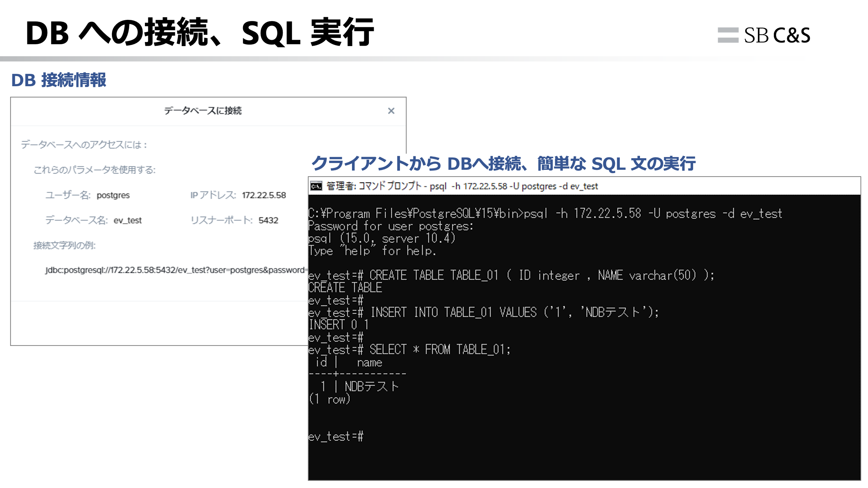Viewport: 868px width, 488px height.
Task: Select the IP address value 172.22.5.58
Action: [264, 195]
